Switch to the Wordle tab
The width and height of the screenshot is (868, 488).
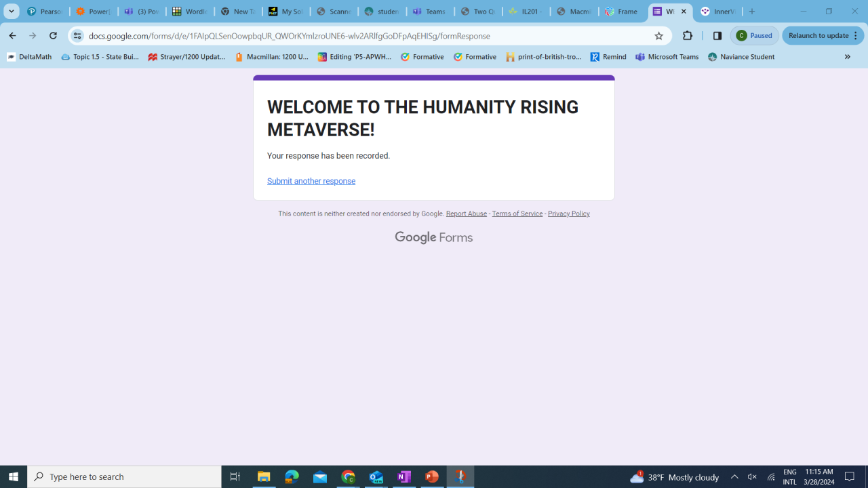coord(190,12)
